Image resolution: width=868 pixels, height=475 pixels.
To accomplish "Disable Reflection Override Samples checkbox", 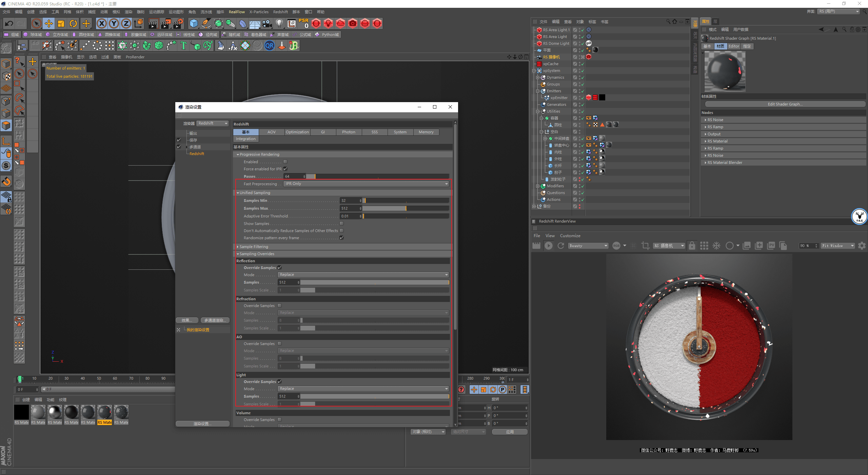I will [x=280, y=268].
